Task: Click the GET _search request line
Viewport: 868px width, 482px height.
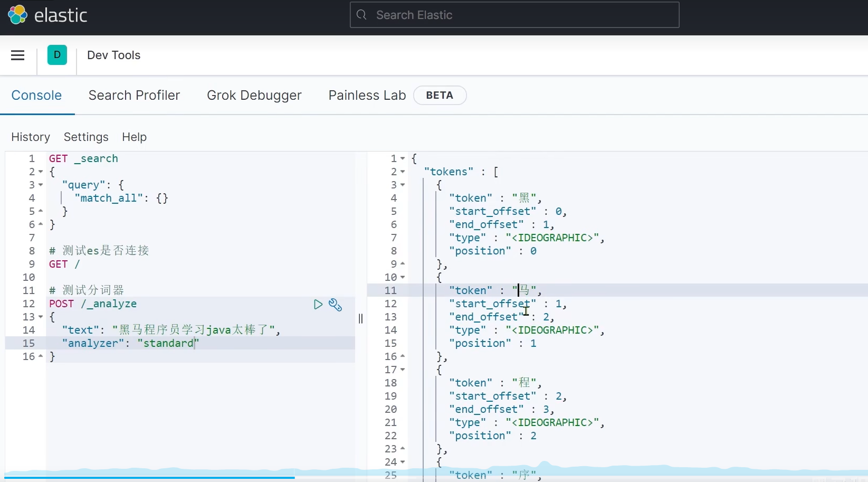Action: pyautogui.click(x=83, y=158)
